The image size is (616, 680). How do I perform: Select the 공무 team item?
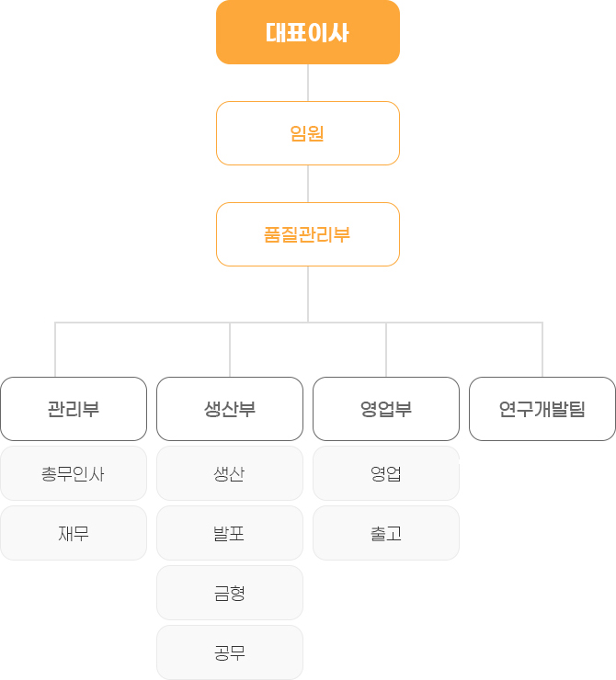pos(230,652)
